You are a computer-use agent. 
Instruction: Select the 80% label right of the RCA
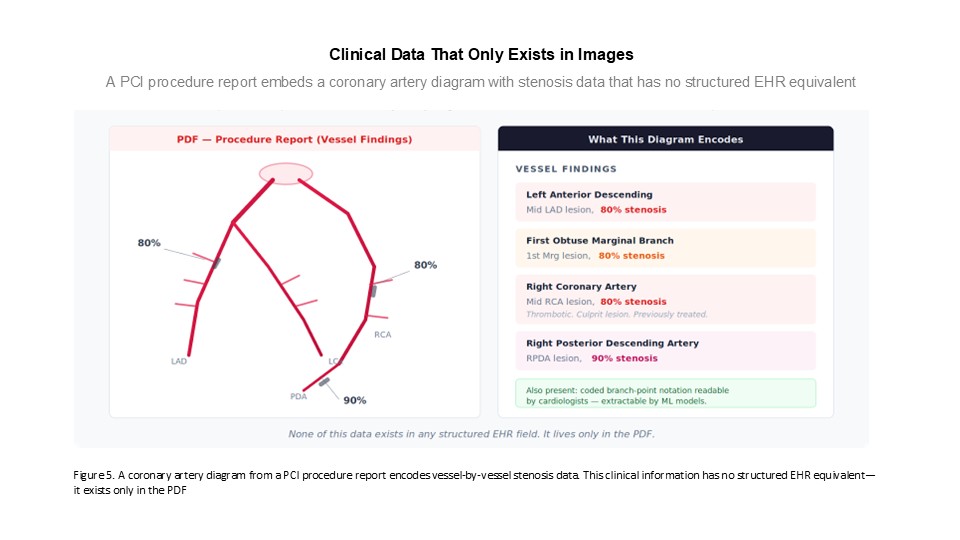425,265
